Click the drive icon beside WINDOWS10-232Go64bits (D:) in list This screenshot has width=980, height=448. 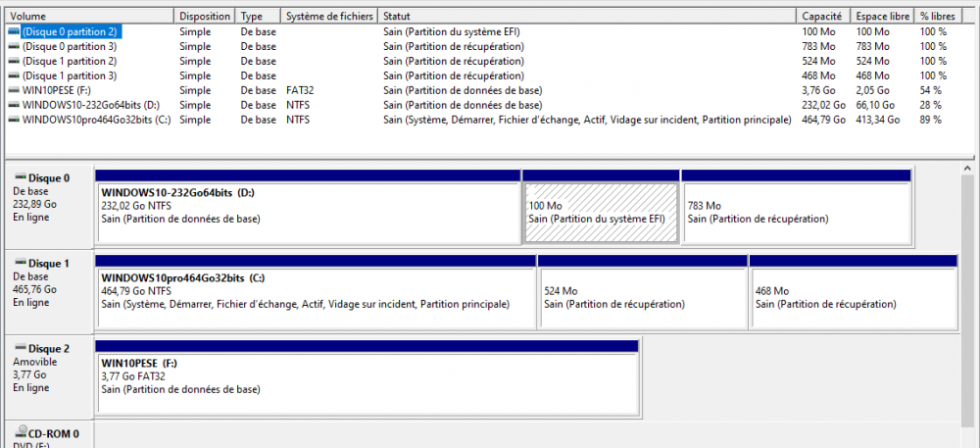(x=14, y=105)
